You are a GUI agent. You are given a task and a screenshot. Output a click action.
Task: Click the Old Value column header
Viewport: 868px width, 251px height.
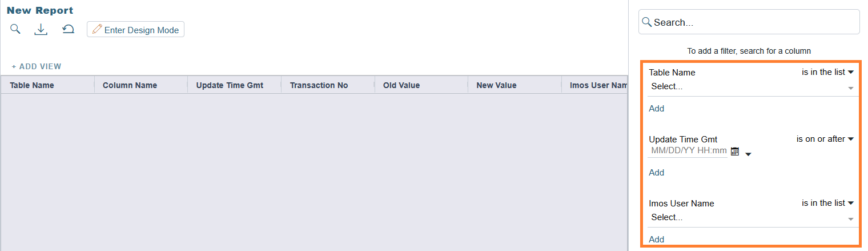coord(401,85)
